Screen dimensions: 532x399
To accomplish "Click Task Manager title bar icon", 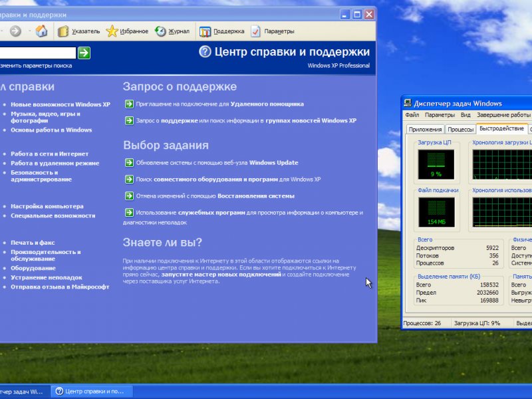I will click(408, 104).
